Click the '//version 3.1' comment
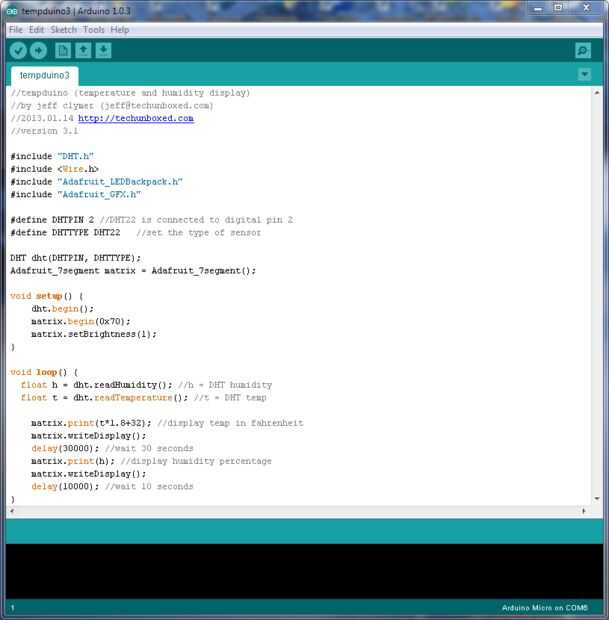Image resolution: width=609 pixels, height=620 pixels. [44, 131]
